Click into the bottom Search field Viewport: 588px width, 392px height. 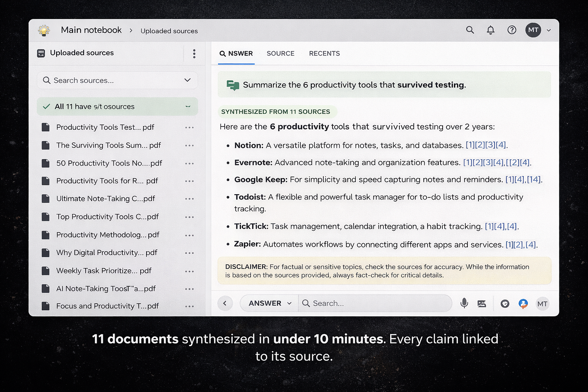tap(375, 303)
